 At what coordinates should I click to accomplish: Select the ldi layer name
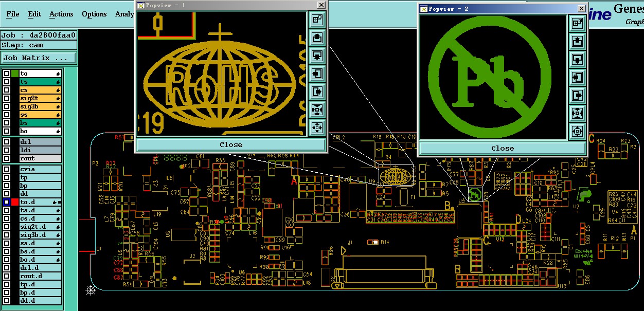pos(41,150)
